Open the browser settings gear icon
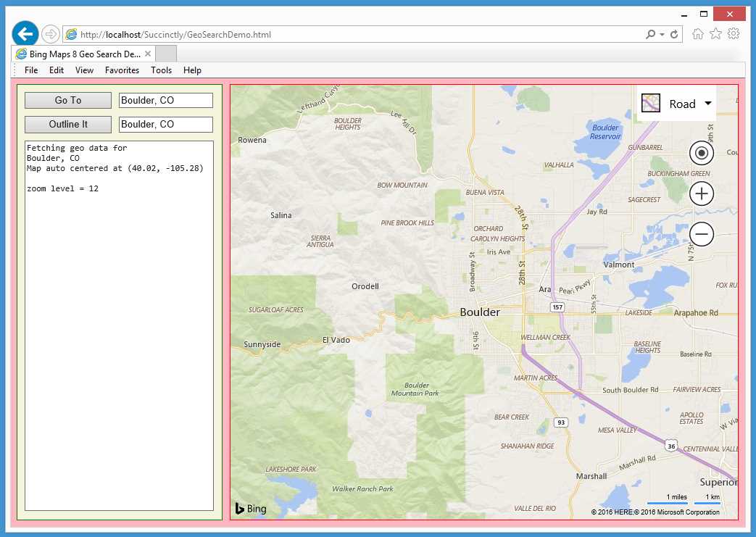 point(734,34)
